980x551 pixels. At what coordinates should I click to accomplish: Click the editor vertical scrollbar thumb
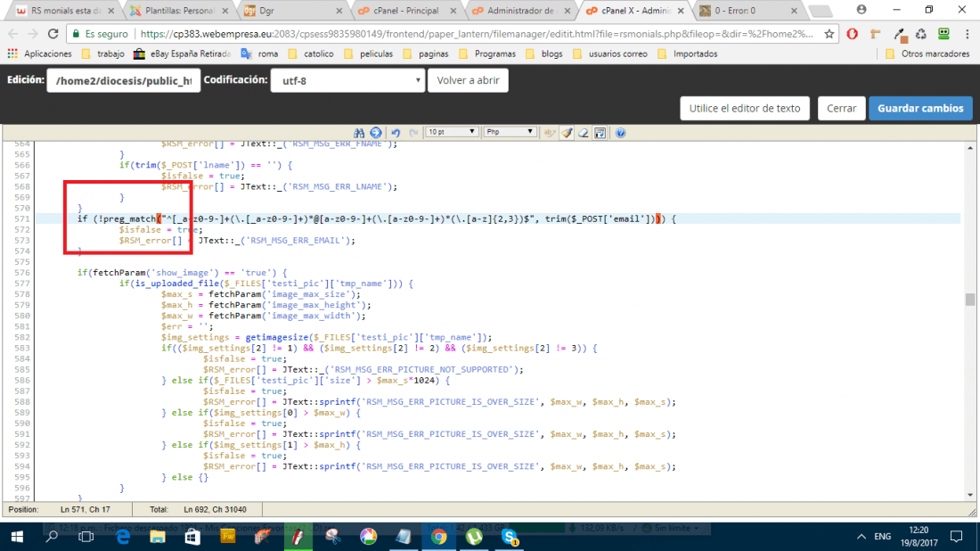[x=969, y=300]
